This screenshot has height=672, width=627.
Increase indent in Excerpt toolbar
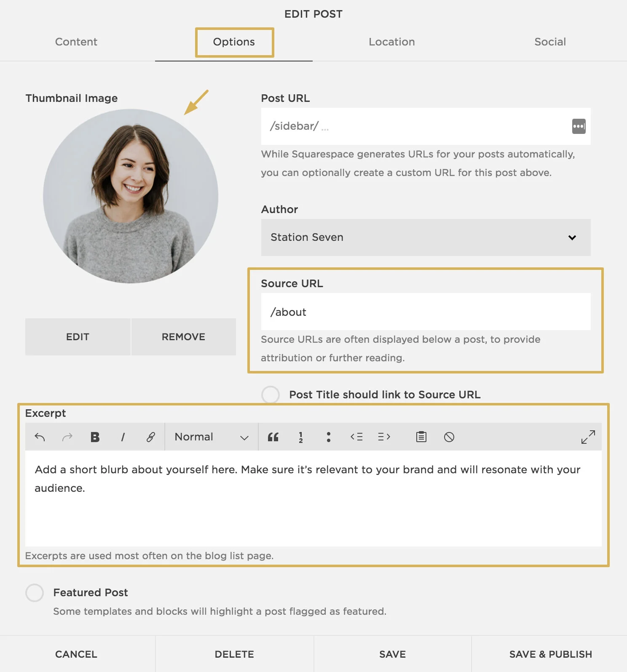click(384, 437)
